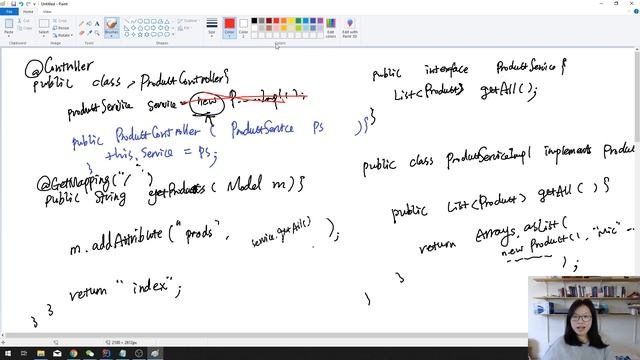The image size is (640, 360).
Task: Open the File menu
Action: point(9,11)
